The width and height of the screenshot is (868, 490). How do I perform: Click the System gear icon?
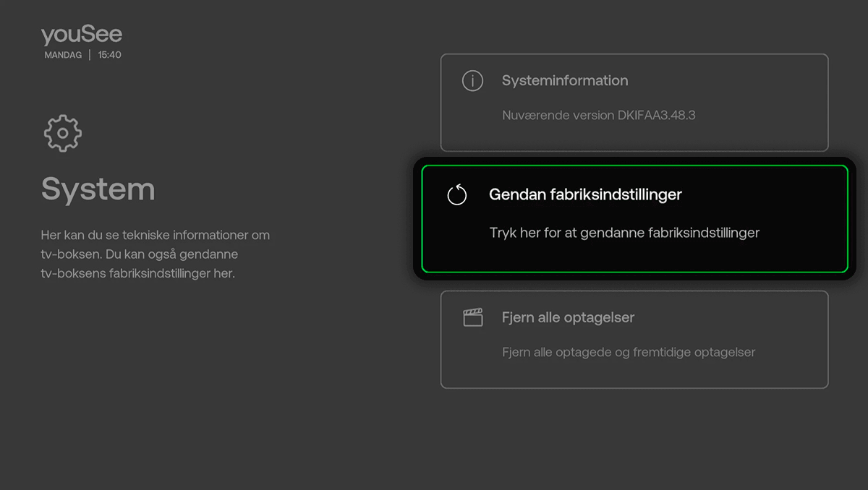click(63, 133)
